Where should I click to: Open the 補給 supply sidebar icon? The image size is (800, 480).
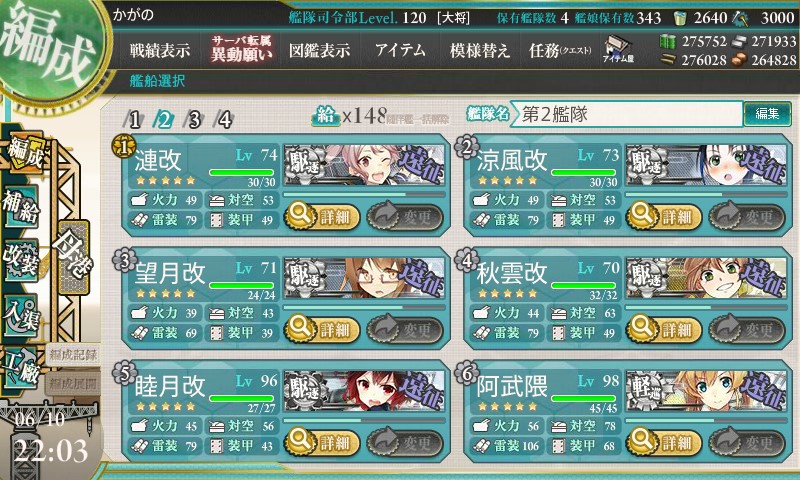tap(21, 207)
